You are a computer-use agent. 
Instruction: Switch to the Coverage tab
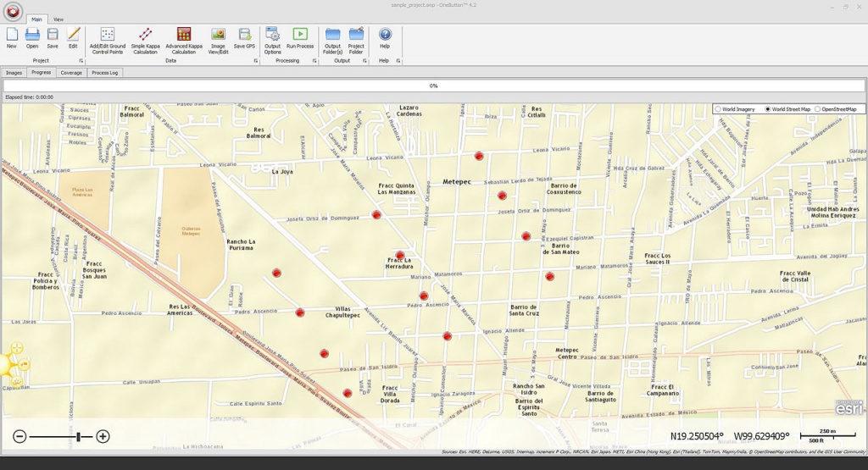pos(71,73)
